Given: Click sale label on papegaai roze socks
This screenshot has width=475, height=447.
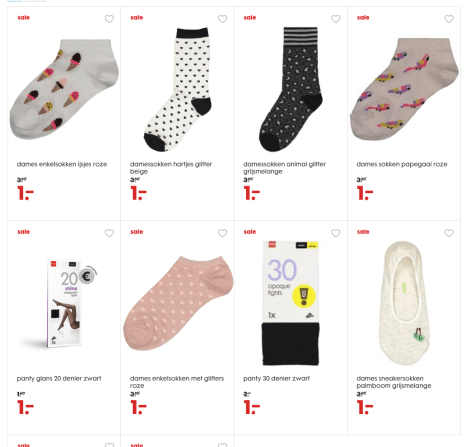Looking at the screenshot, I should (x=363, y=18).
